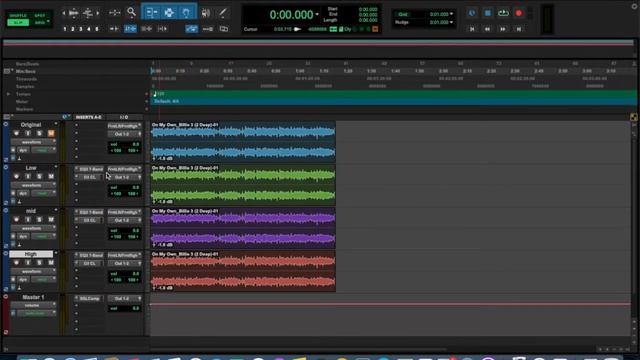Select the Trim tool
640x360 pixels.
[151, 13]
